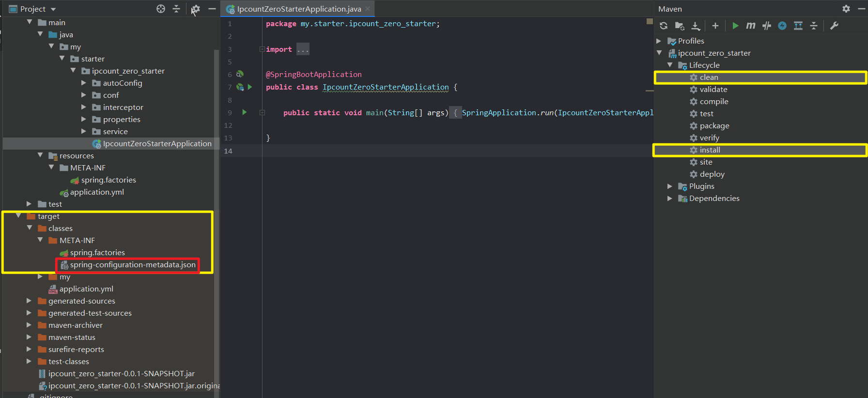
Task: Select the site lifecycle phase
Action: 706,162
